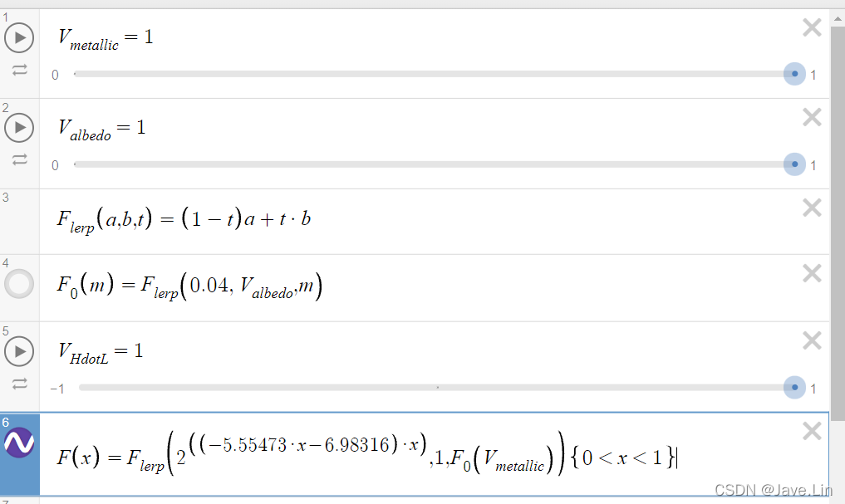Click into the F_lerp(a,b,t) formula
The height and width of the screenshot is (504, 845).
(x=184, y=220)
